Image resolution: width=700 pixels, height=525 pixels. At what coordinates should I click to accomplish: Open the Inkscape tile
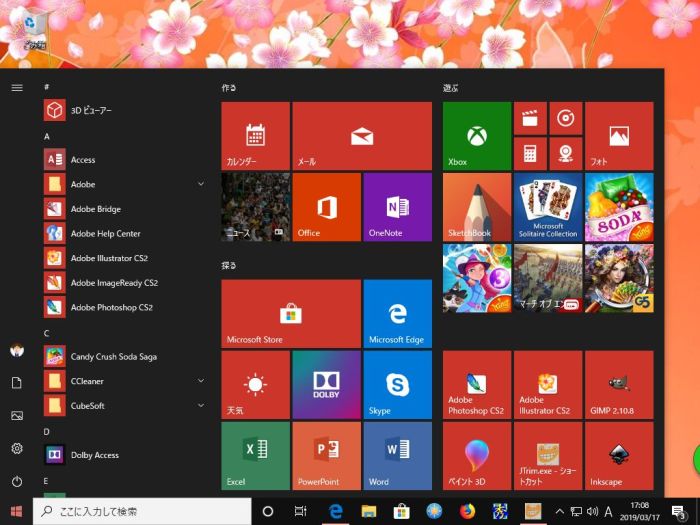point(618,456)
